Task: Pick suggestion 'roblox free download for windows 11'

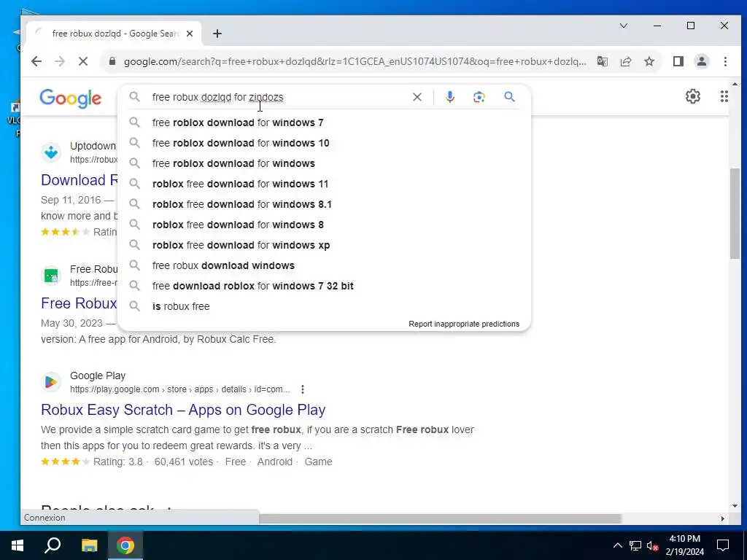Action: click(324, 184)
